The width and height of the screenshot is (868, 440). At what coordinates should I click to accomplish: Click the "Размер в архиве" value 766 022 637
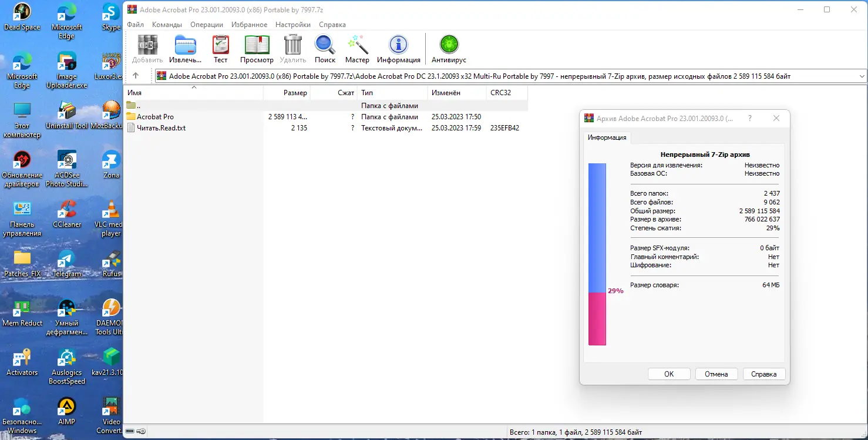(x=762, y=219)
